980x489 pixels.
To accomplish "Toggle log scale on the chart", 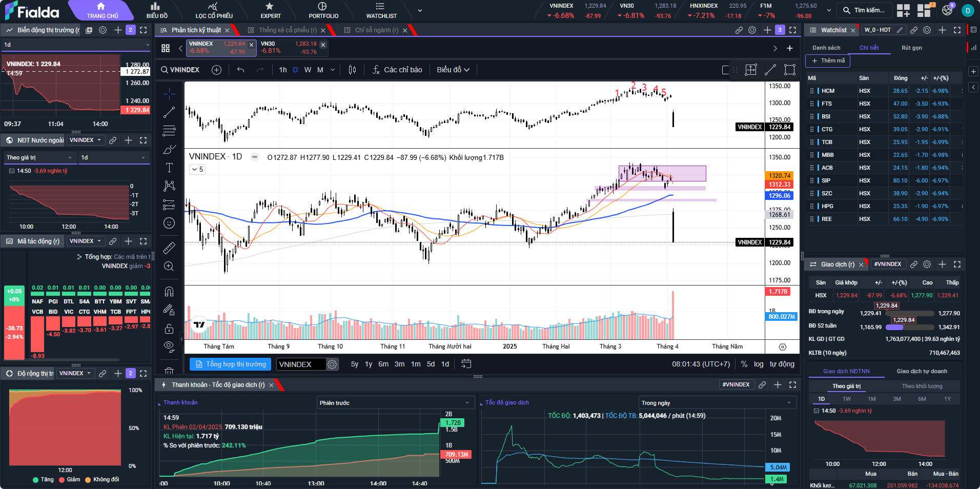I will pos(759,364).
